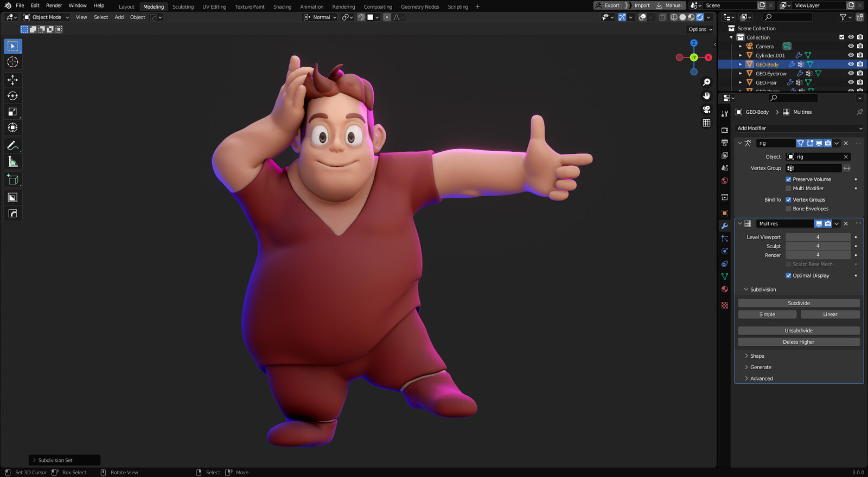Click the Unsubdivide button
The width and height of the screenshot is (868, 477).
[799, 331]
